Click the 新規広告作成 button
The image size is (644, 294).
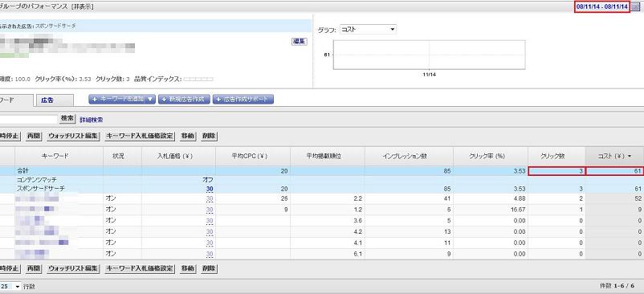184,100
